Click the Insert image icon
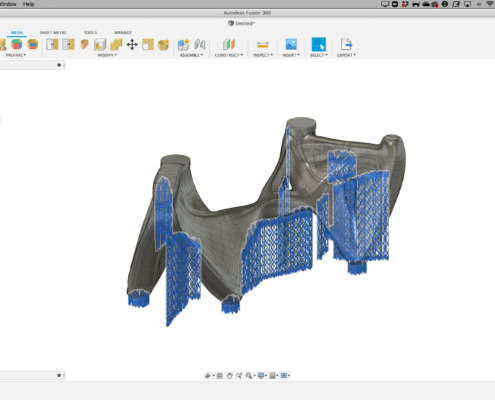Viewport: 495px width, 400px height. [x=291, y=44]
